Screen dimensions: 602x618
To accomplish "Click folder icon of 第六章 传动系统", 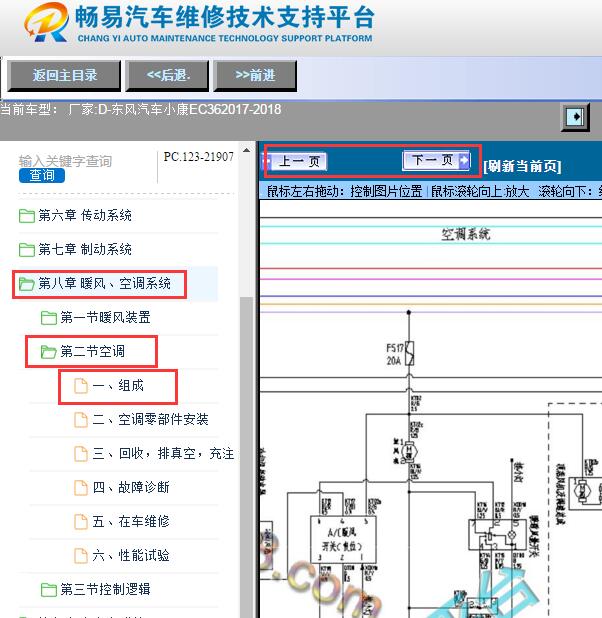I will pos(27,216).
